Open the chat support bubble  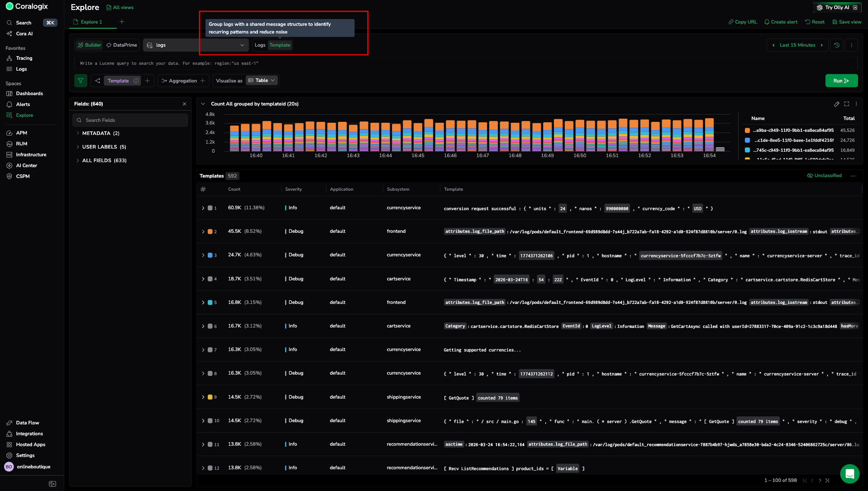click(849, 474)
